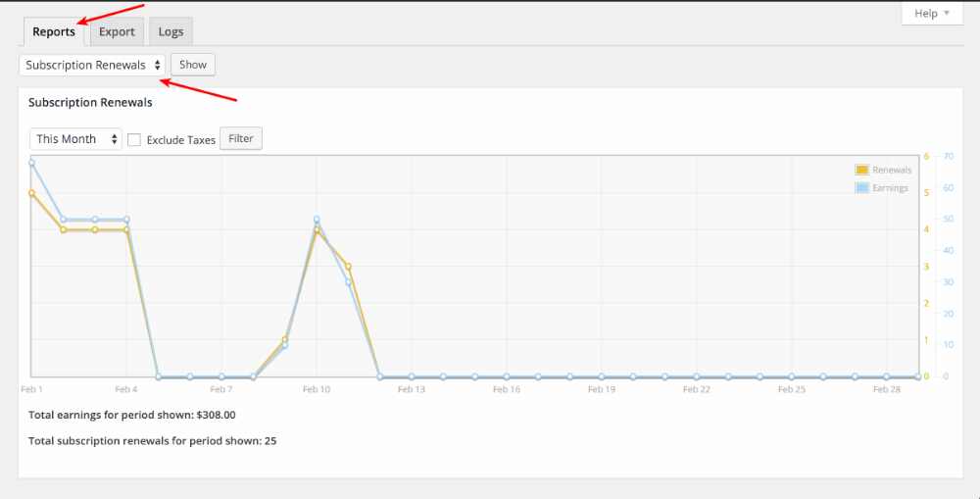Switch to the Reports tab
The height and width of the screenshot is (499, 980).
click(x=54, y=31)
